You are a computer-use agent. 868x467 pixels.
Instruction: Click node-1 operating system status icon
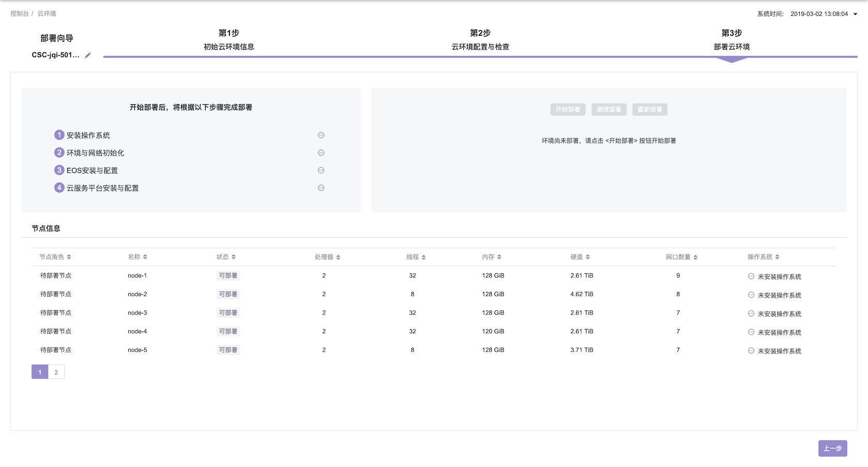pyautogui.click(x=751, y=276)
